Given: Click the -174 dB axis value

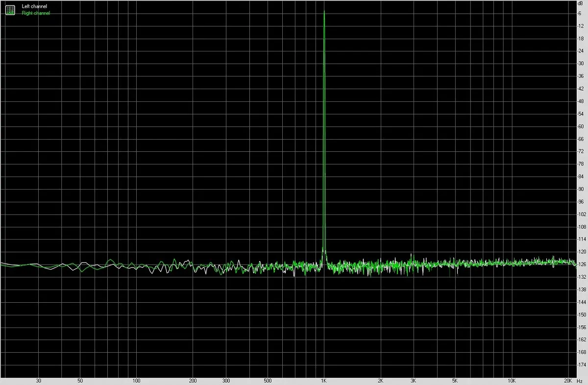Looking at the screenshot, I should (x=582, y=365).
